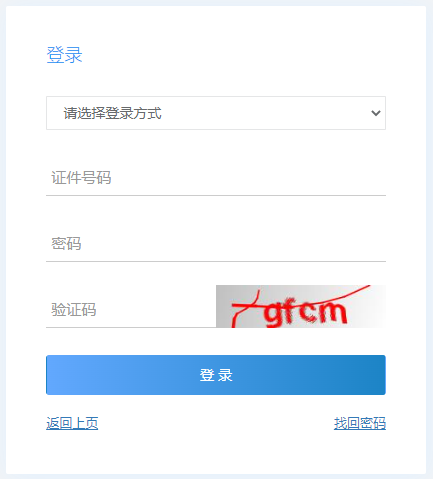Go back using the bottom-left 返回上页 link
This screenshot has height=479, width=433.
(x=72, y=423)
